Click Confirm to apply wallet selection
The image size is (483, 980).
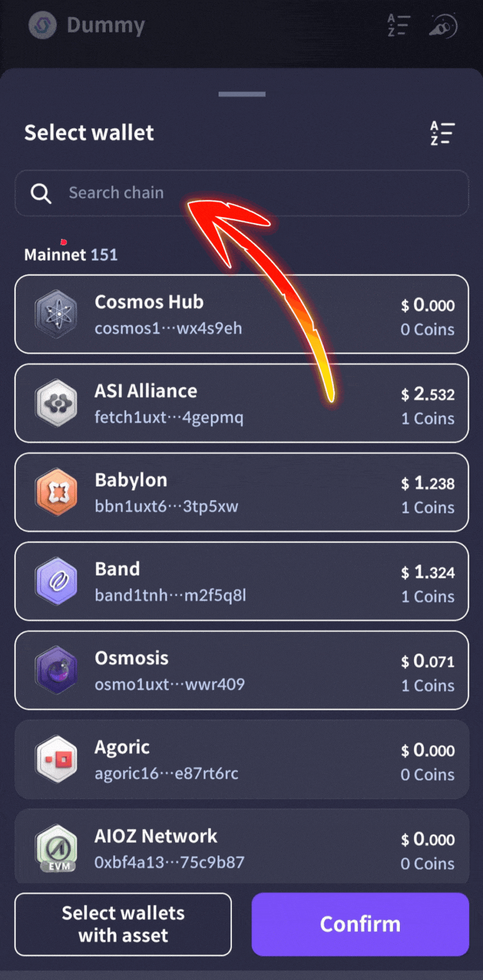(360, 924)
